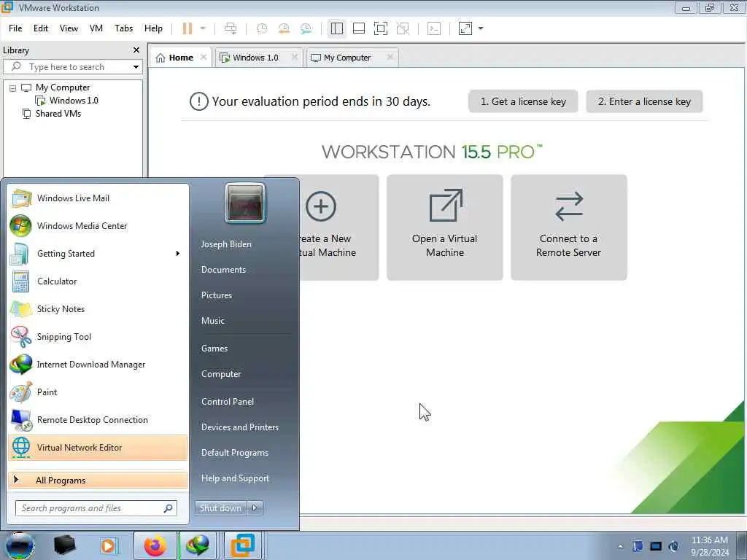Select My Computer in the Library tree
Screen dimensions: 747x560
[63, 87]
